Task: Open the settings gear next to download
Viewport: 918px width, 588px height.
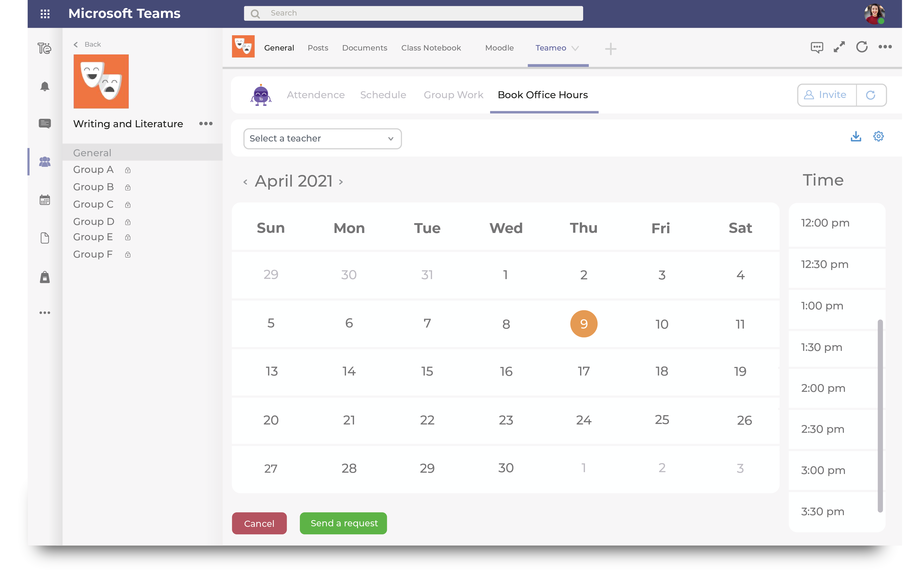Action: click(878, 136)
